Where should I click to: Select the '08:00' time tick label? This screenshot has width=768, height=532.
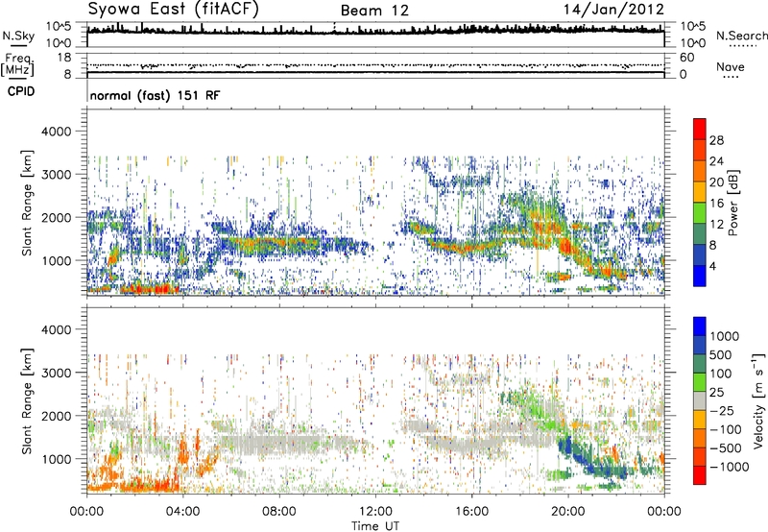pyautogui.click(x=279, y=512)
